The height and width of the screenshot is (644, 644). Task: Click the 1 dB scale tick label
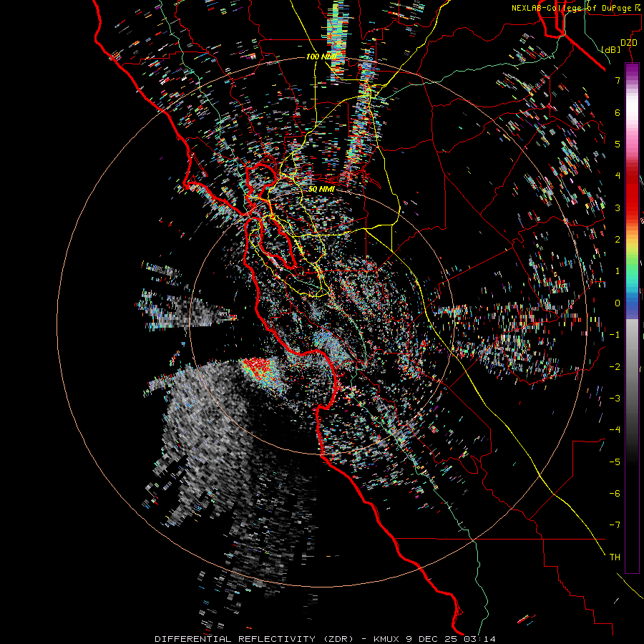pyautogui.click(x=618, y=270)
